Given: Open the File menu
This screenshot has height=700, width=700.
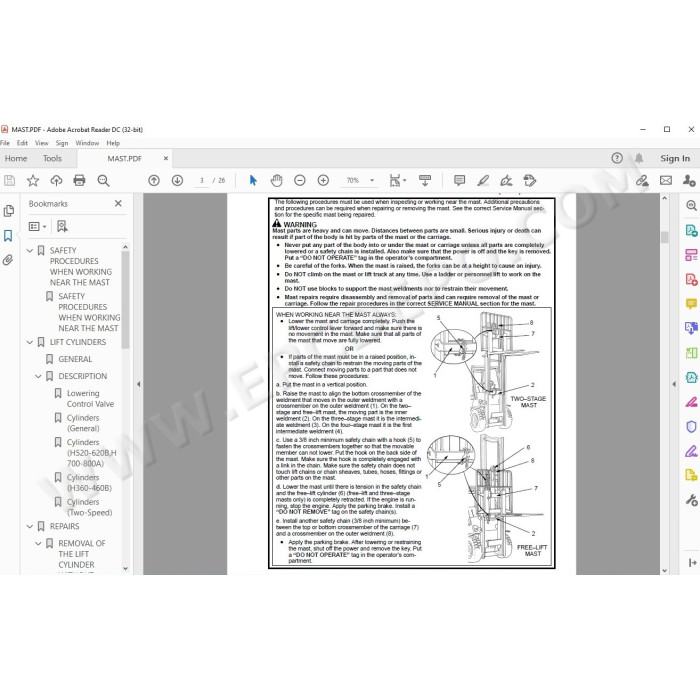Looking at the screenshot, I should pyautogui.click(x=5, y=143).
